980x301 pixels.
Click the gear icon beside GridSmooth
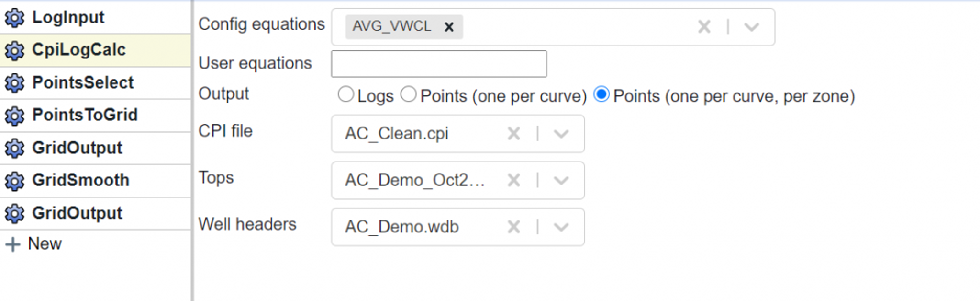coord(14,181)
